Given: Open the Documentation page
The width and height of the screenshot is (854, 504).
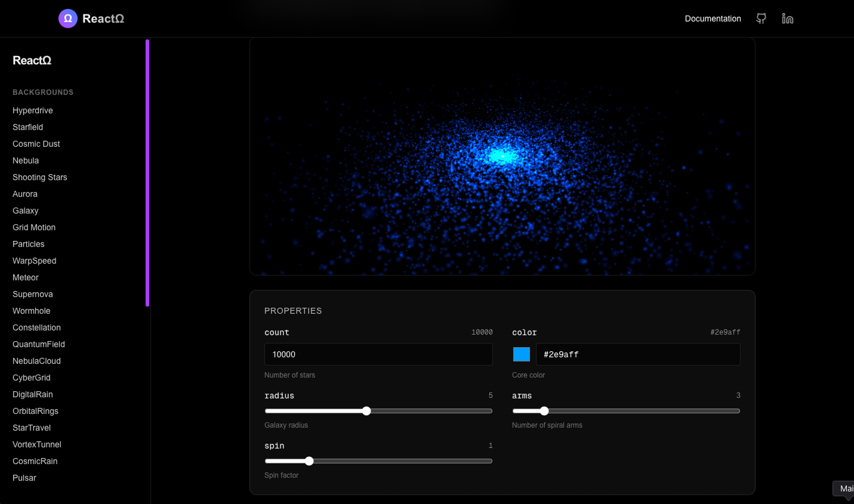Looking at the screenshot, I should pyautogui.click(x=713, y=18).
